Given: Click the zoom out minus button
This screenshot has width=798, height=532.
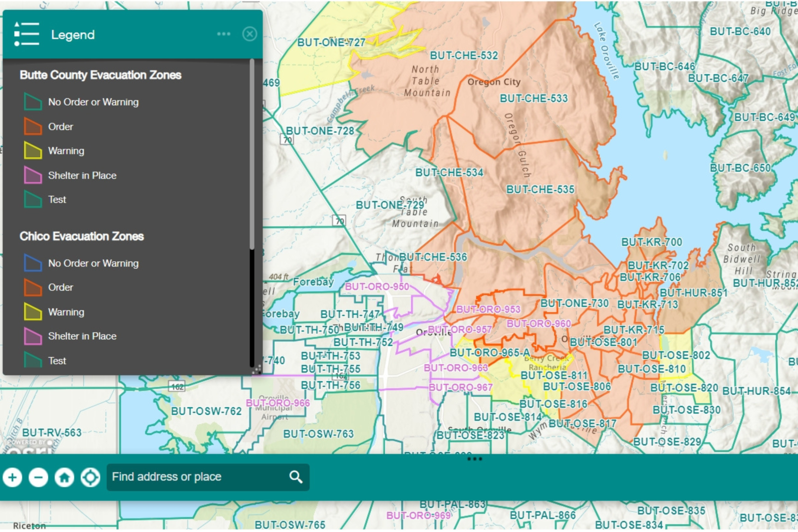Looking at the screenshot, I should tap(38, 478).
